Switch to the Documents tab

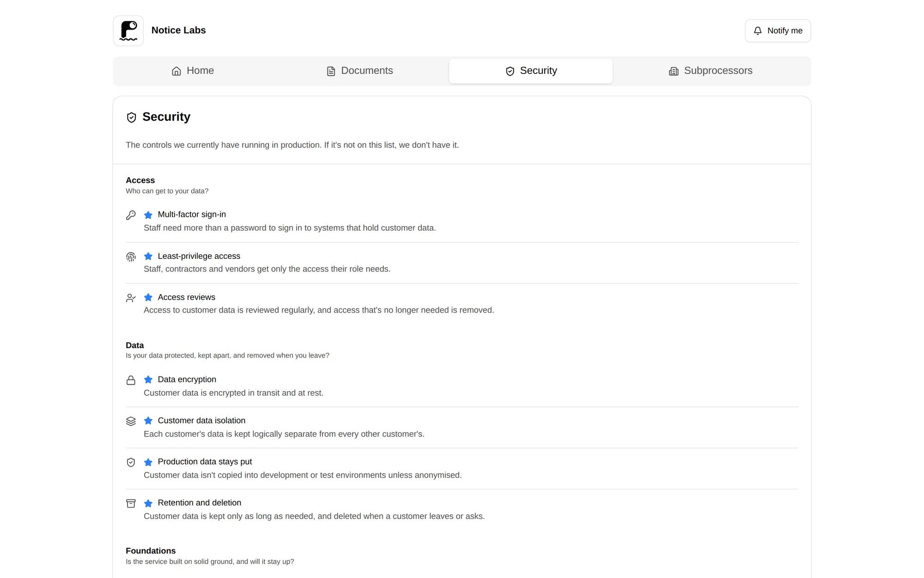(x=359, y=71)
